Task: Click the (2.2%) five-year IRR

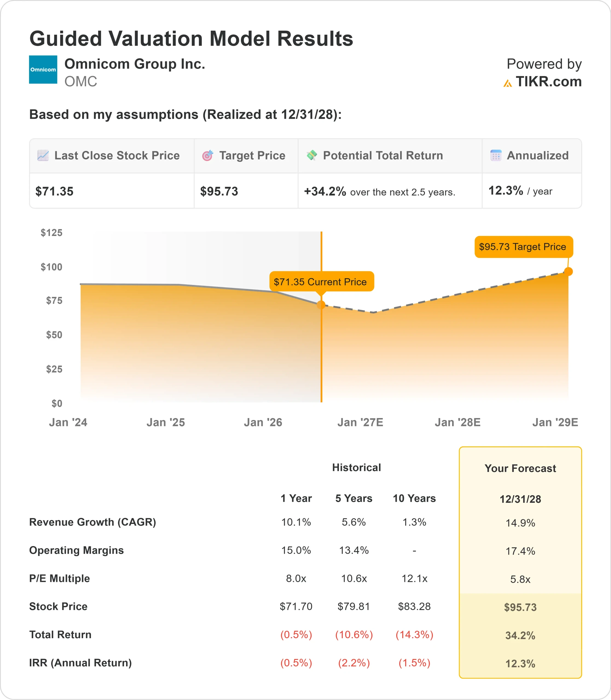Action: pyautogui.click(x=354, y=663)
